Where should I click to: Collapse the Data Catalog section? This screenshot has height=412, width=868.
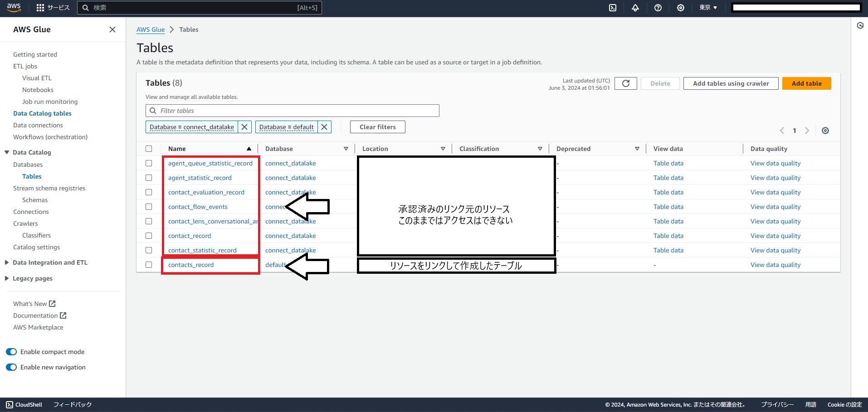pyautogui.click(x=7, y=152)
